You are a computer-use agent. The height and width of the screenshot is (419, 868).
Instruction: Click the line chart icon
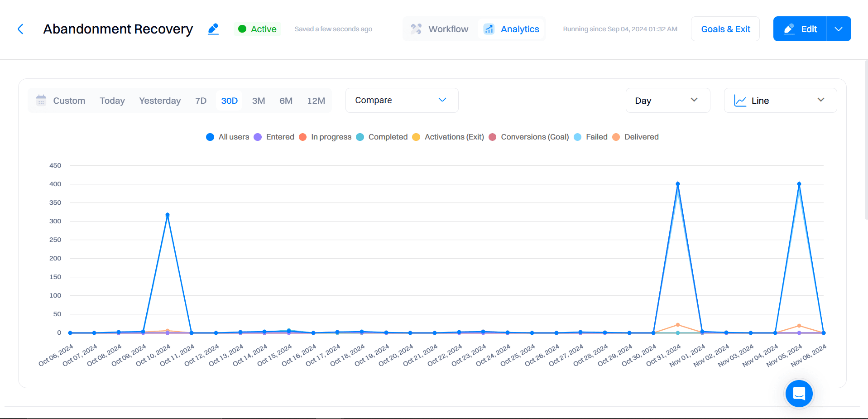tap(740, 101)
